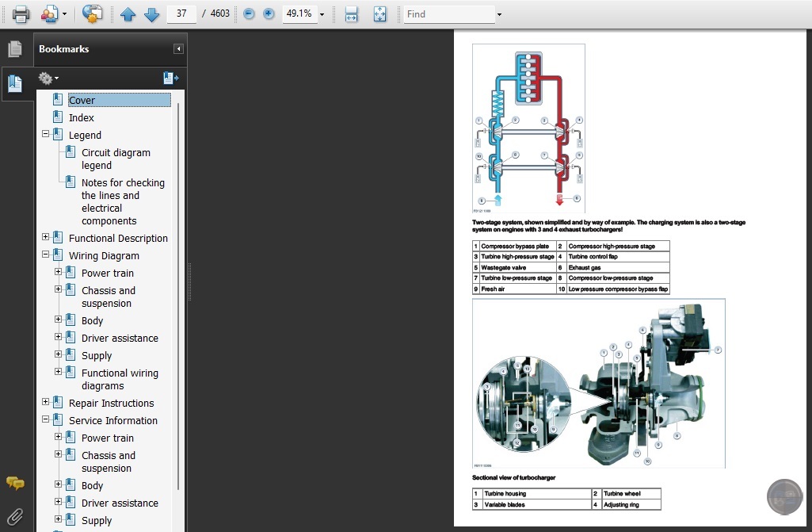Click the page number field showing 37

tap(181, 13)
